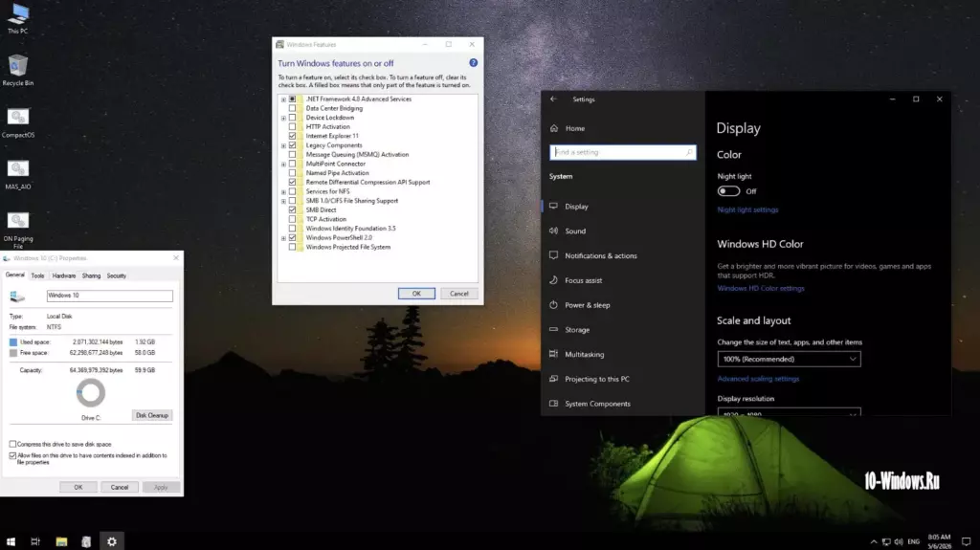
Task: Toggle Data Center Bridging checkbox
Action: coord(292,108)
